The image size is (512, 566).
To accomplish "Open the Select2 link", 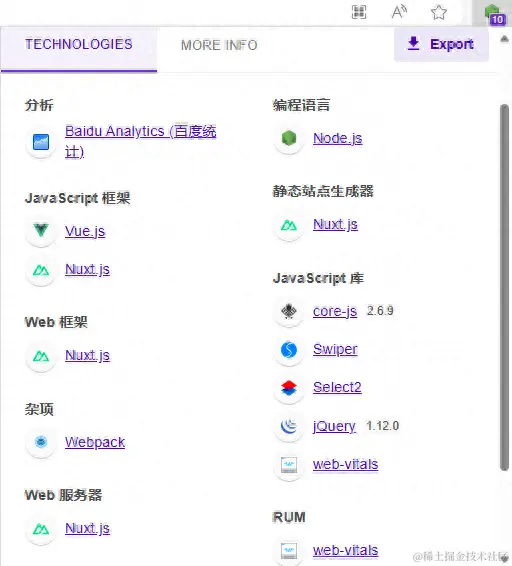I will [x=337, y=387].
